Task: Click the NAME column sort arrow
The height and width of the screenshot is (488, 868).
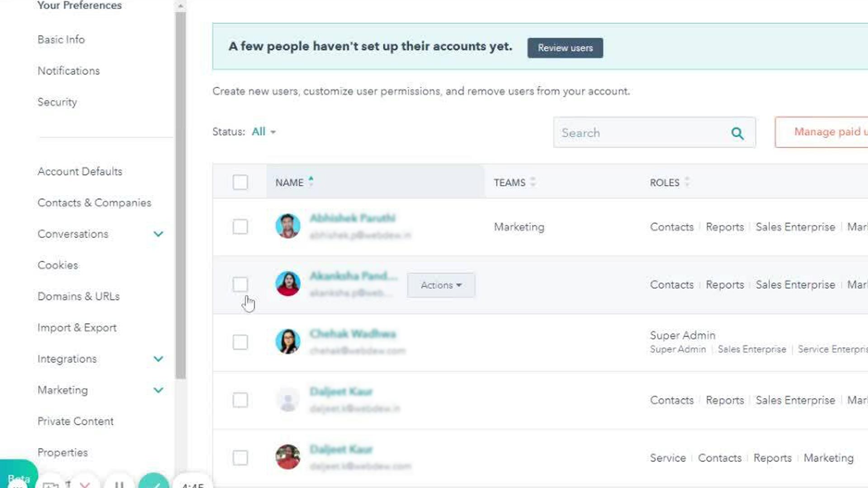Action: pos(311,180)
